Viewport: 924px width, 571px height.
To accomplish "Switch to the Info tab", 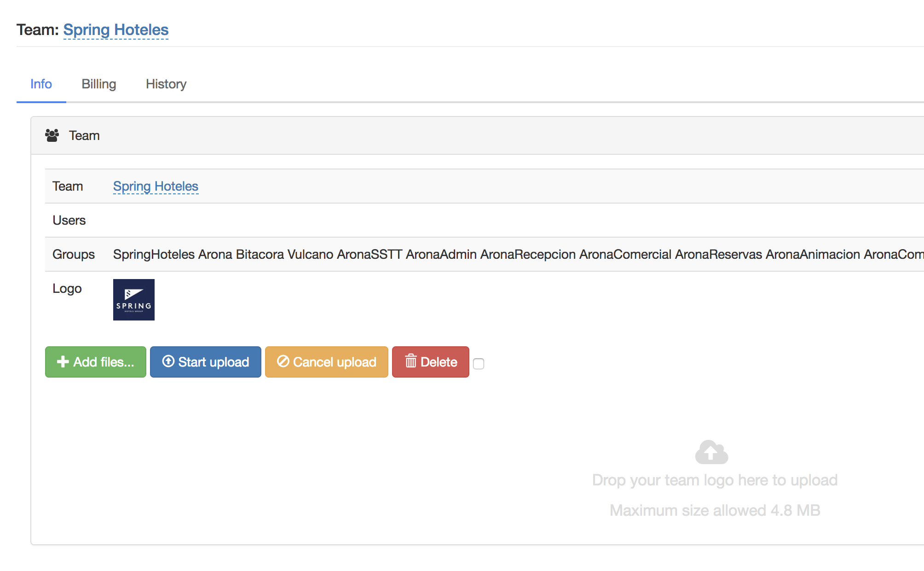I will pos(41,84).
